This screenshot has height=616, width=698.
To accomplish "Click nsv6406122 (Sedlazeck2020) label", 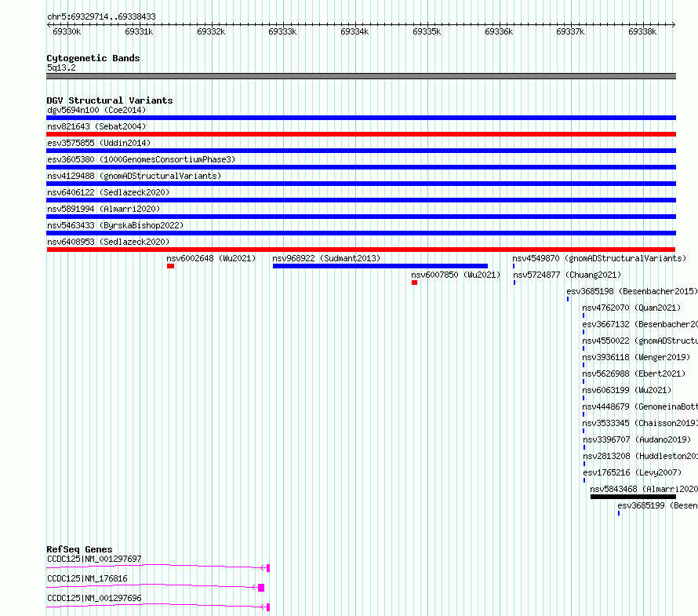I will pos(108,192).
